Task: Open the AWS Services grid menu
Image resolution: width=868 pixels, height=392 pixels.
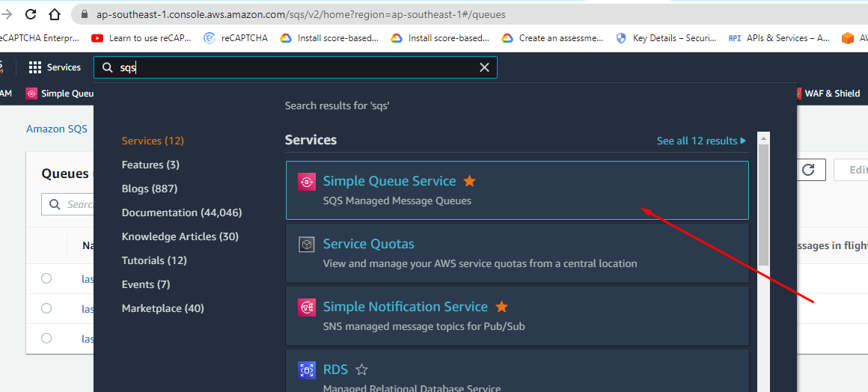Action: [35, 67]
